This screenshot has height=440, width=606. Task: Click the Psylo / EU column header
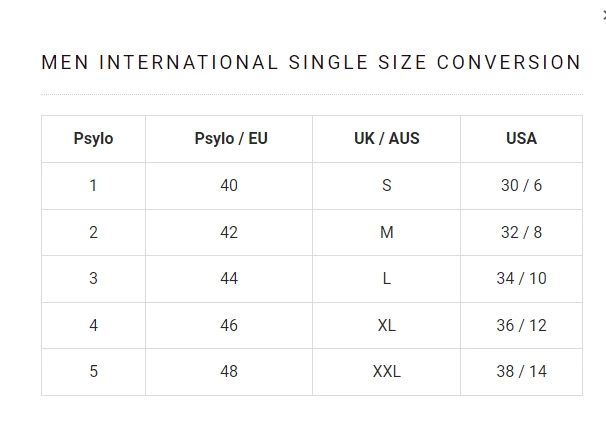229,139
